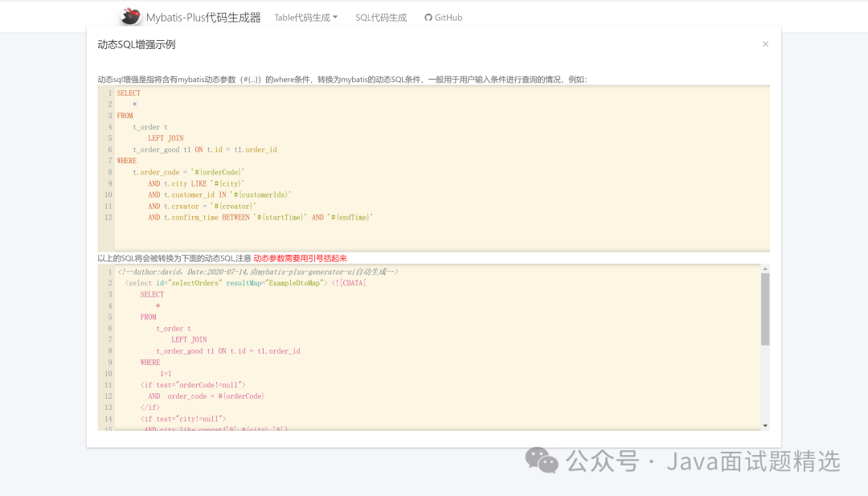This screenshot has height=496, width=868.
Task: Click the SELECT keyword in the upper code
Action: tap(129, 92)
